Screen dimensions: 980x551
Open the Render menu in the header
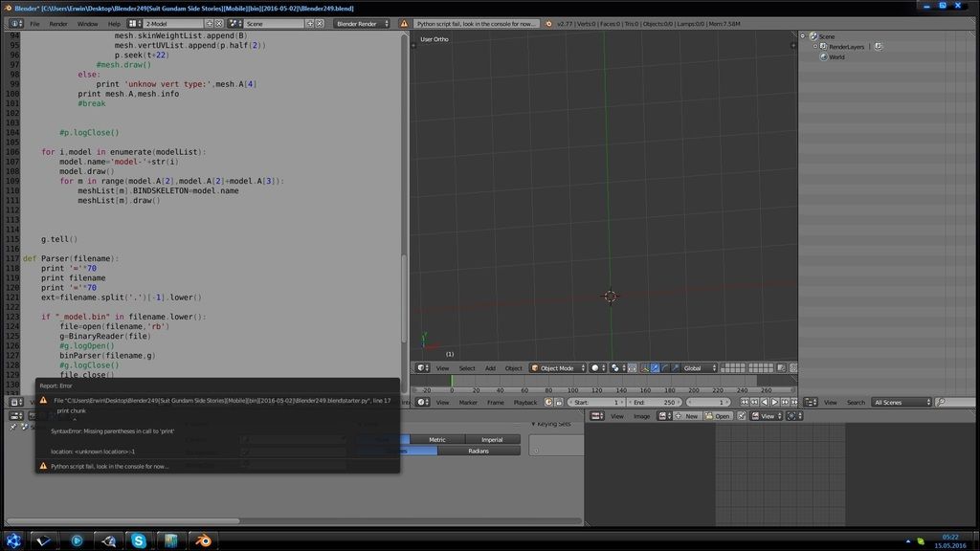tap(58, 24)
